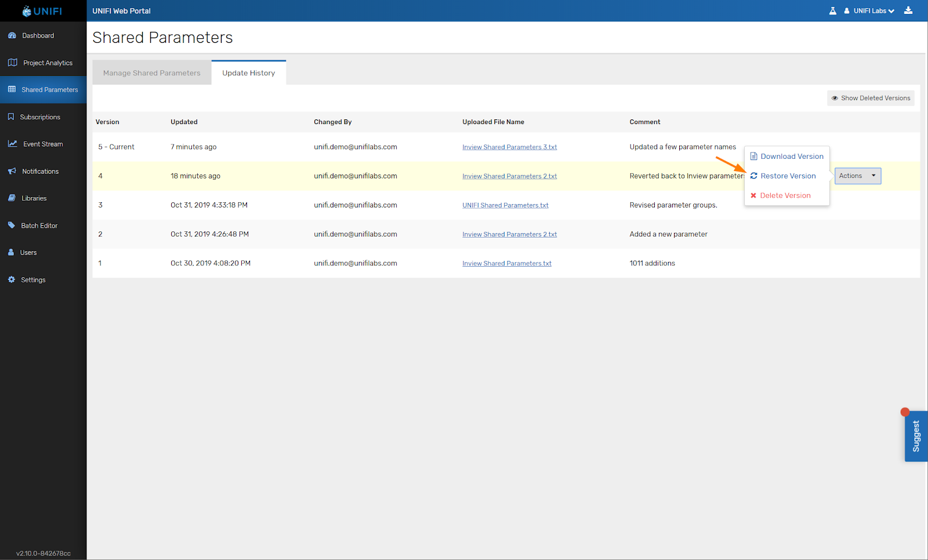
Task: Open the Actions dropdown for version 4
Action: (857, 176)
